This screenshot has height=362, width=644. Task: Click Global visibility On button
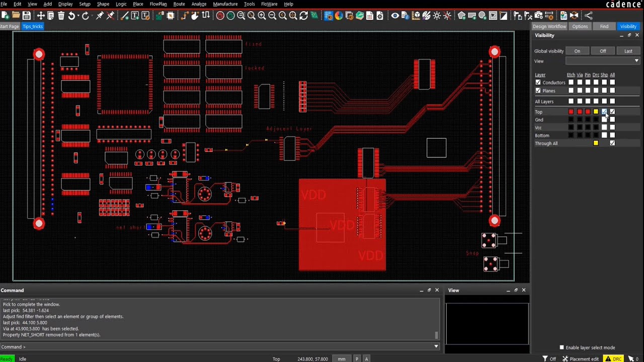click(577, 51)
